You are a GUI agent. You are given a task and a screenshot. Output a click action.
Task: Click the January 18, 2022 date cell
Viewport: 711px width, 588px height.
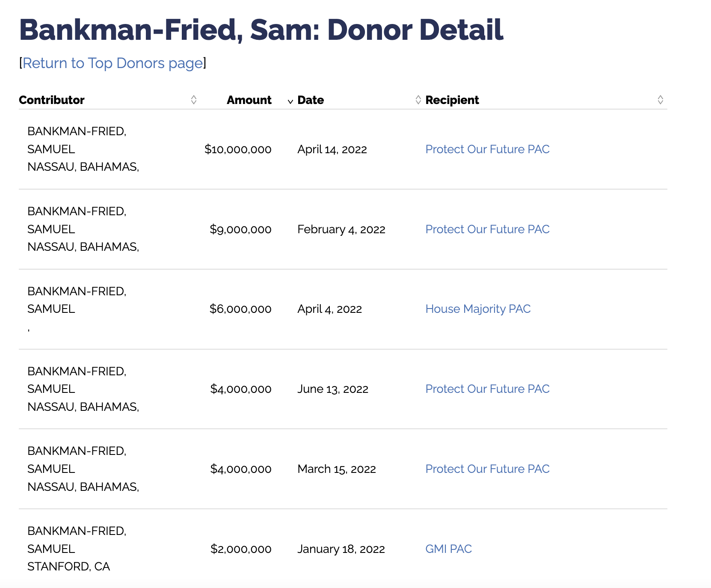pos(341,549)
